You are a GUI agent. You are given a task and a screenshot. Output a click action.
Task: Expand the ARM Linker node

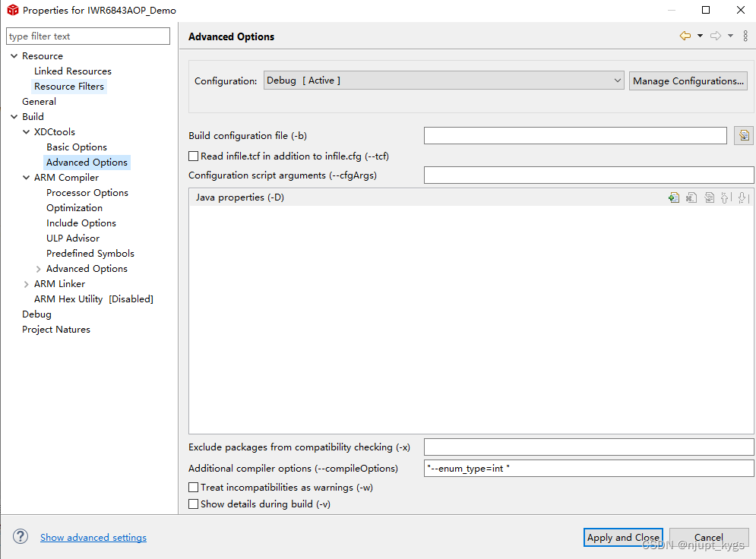pos(26,284)
